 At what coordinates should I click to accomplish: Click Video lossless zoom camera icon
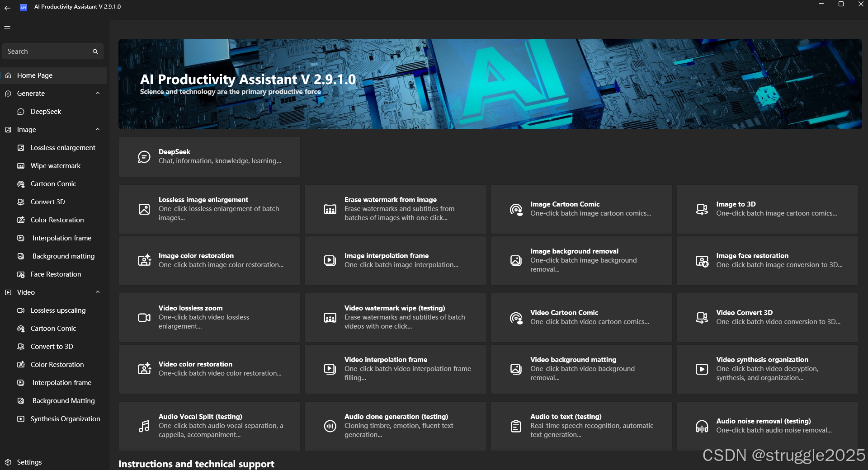tap(144, 318)
